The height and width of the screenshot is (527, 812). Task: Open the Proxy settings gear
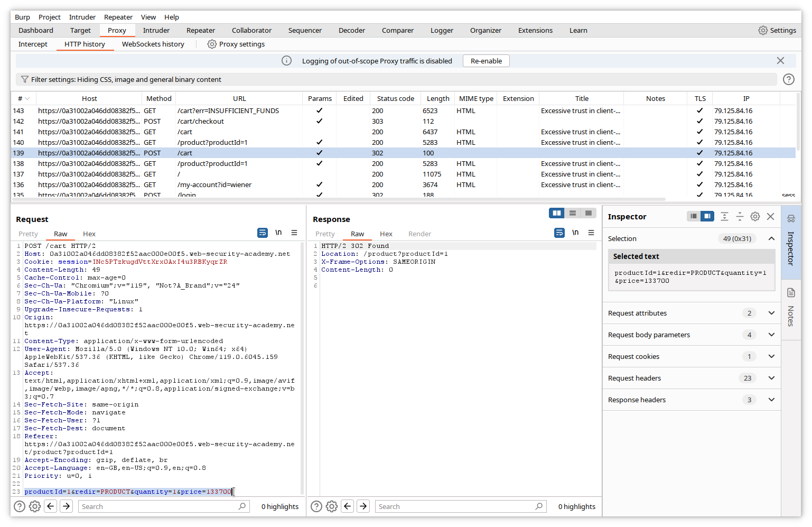(212, 44)
